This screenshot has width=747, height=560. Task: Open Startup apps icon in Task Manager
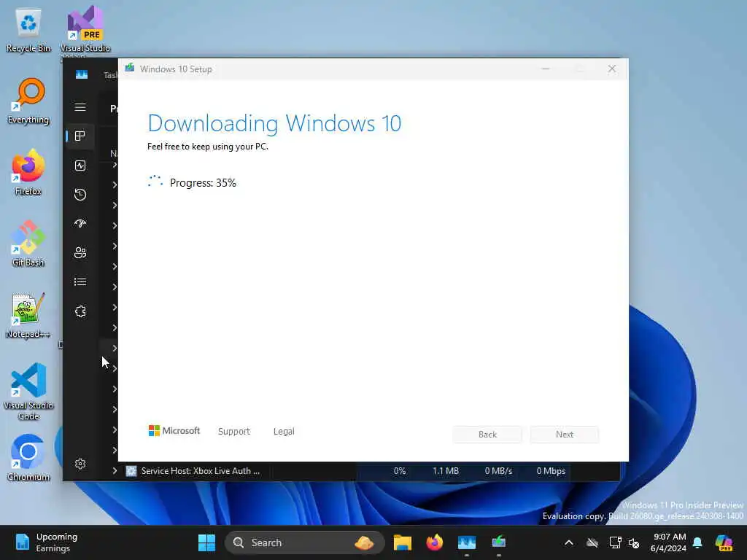point(80,223)
